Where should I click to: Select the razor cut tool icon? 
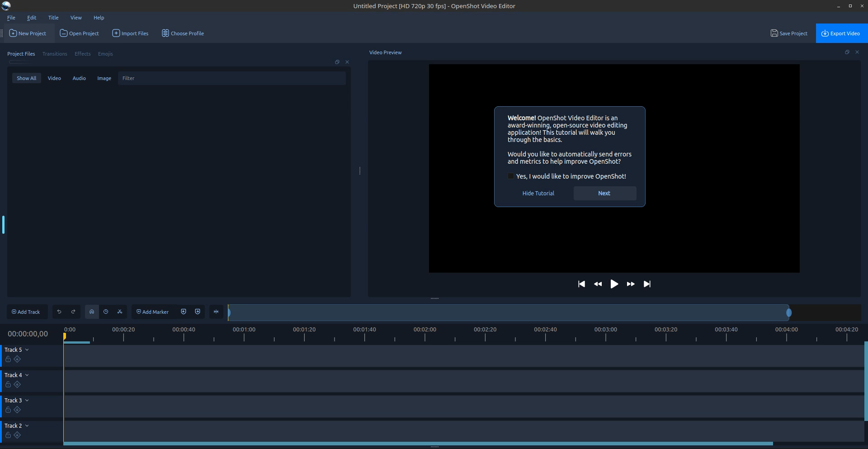click(120, 312)
